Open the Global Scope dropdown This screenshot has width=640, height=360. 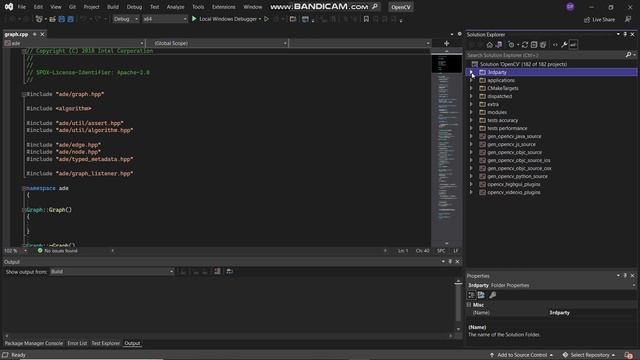pos(217,43)
